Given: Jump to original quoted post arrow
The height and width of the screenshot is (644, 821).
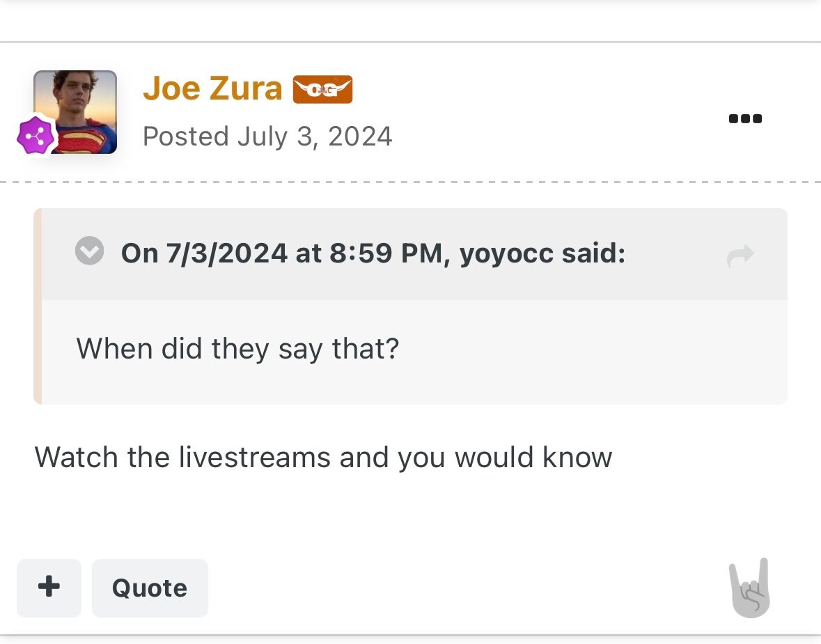Looking at the screenshot, I should tap(740, 256).
